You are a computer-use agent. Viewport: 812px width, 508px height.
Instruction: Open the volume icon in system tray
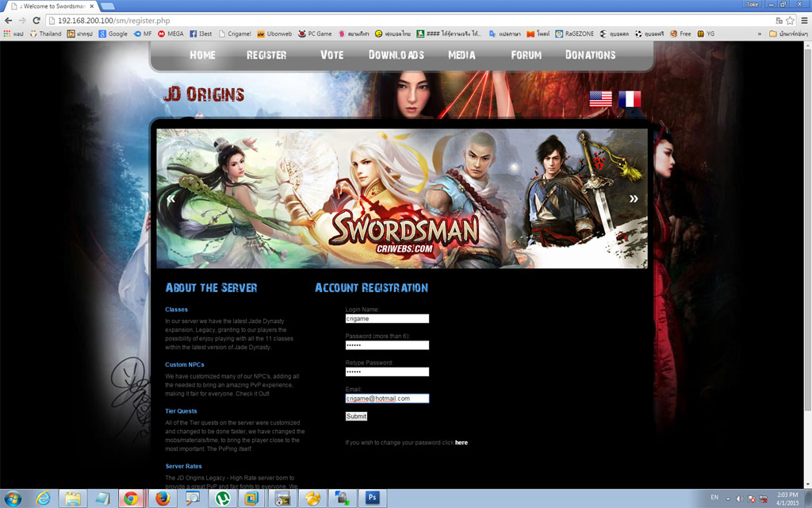[740, 498]
